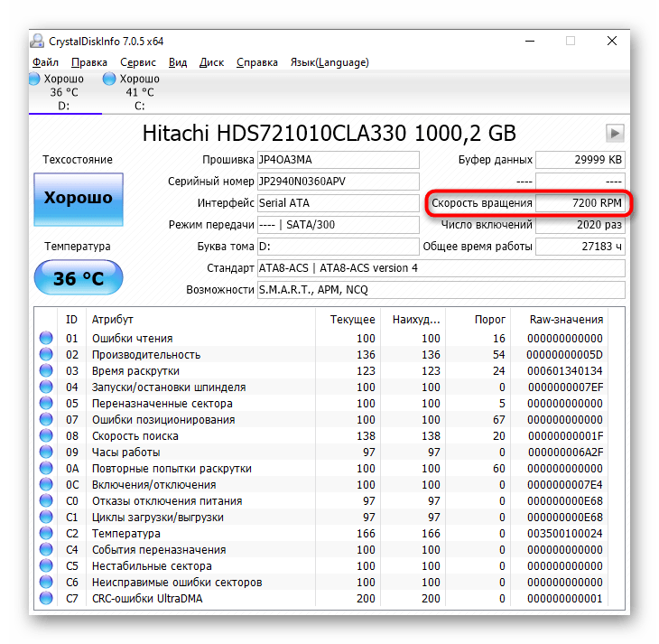Click the transfer mode field SATA/300
659x644 pixels.
[339, 225]
